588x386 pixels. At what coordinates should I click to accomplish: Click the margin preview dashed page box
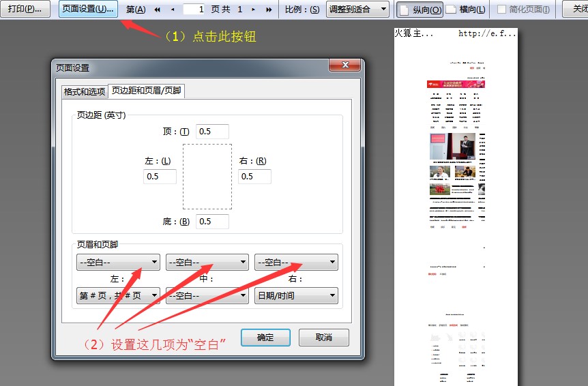(x=207, y=177)
